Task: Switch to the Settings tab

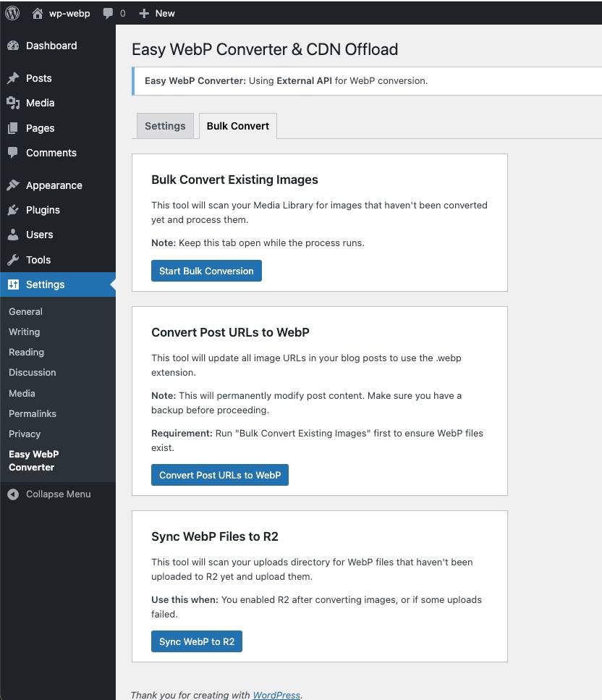Action: click(164, 125)
